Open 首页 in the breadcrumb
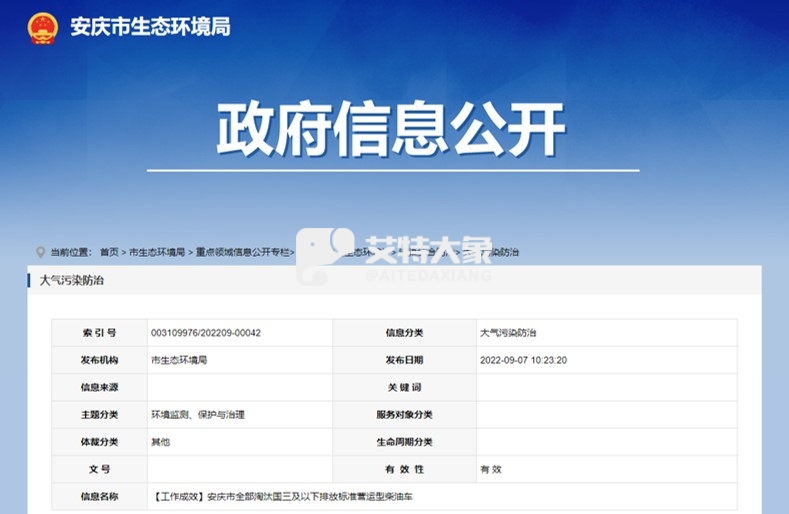 109,252
